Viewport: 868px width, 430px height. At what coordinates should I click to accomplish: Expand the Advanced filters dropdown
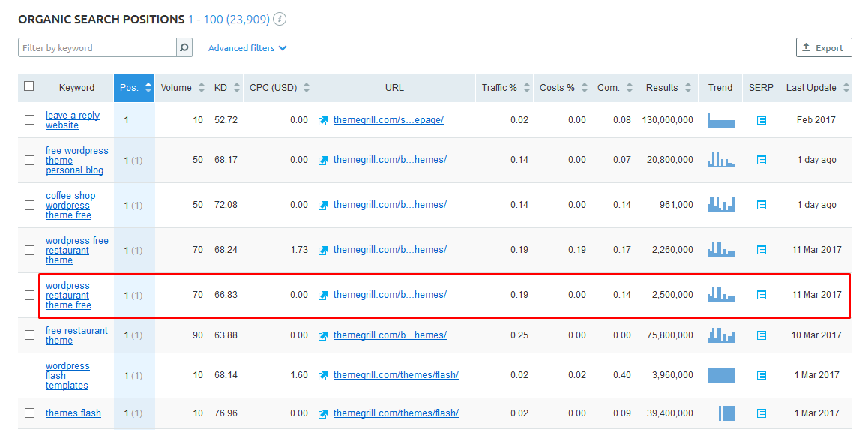pos(247,48)
